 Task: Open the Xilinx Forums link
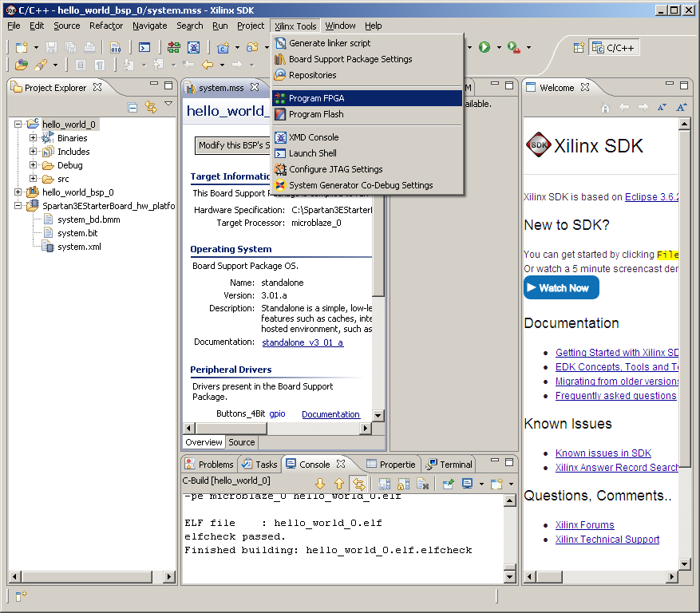(585, 525)
